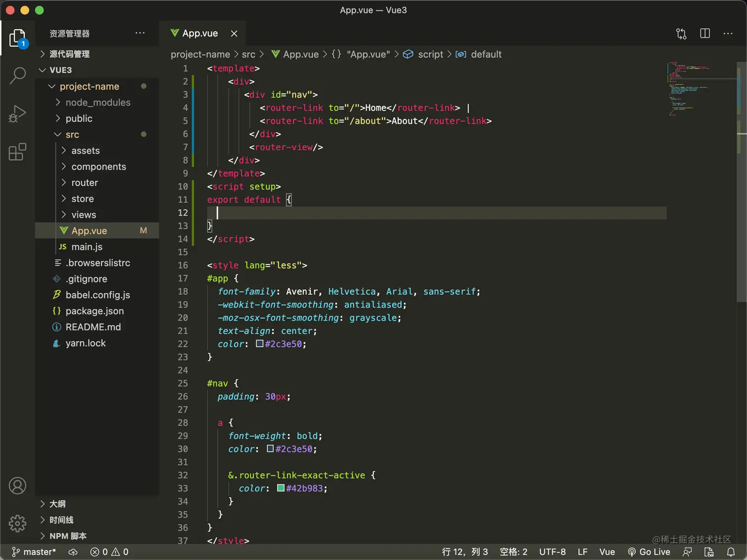
Task: Open the errors and warnings status counter
Action: click(x=110, y=552)
